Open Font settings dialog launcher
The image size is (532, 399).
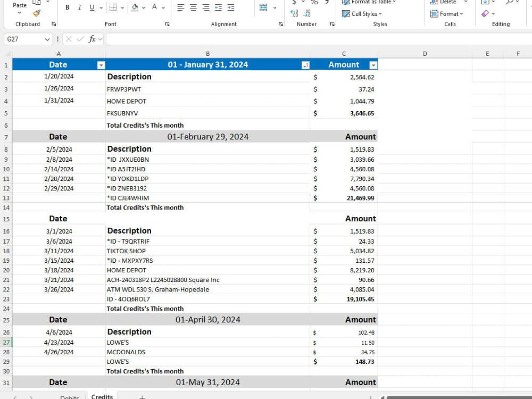pos(167,24)
